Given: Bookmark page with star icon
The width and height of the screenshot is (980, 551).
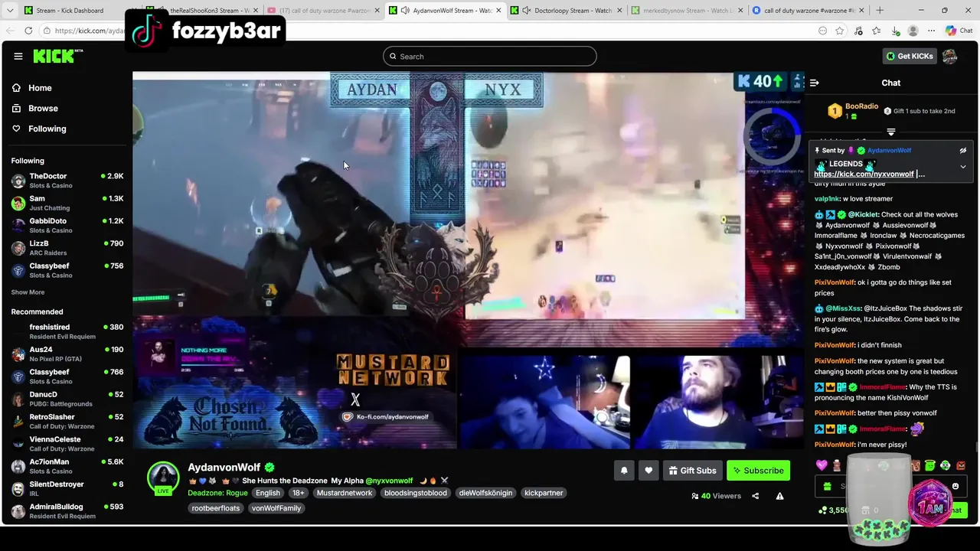Looking at the screenshot, I should pyautogui.click(x=840, y=31).
